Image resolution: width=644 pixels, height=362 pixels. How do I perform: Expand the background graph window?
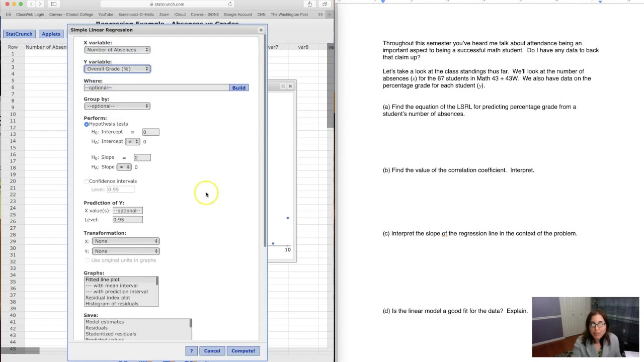(x=283, y=86)
